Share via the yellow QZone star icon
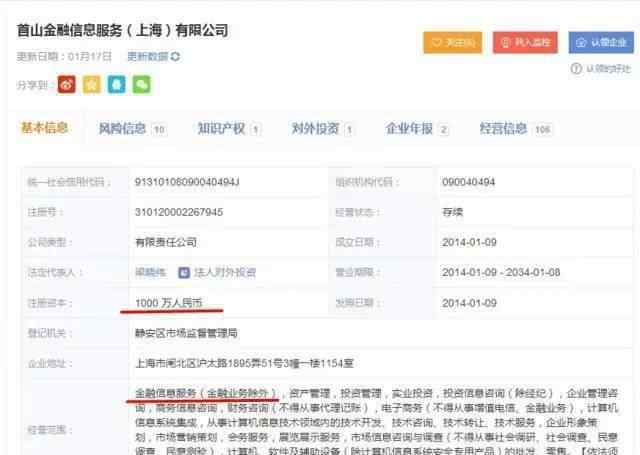The width and height of the screenshot is (640, 455). click(92, 85)
